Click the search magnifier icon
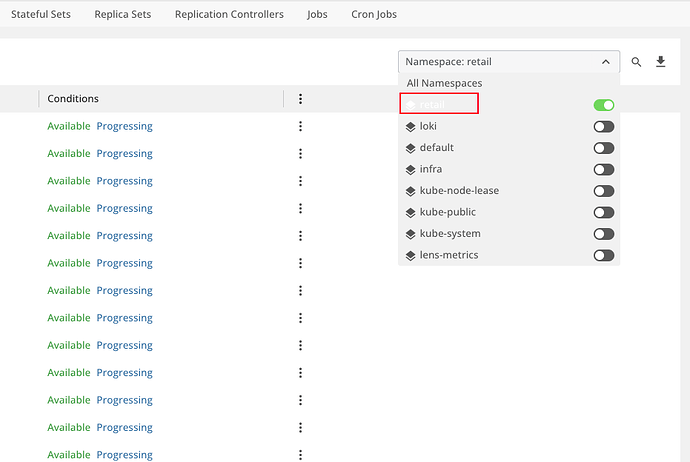Viewport: 690px width, 462px height. click(636, 62)
